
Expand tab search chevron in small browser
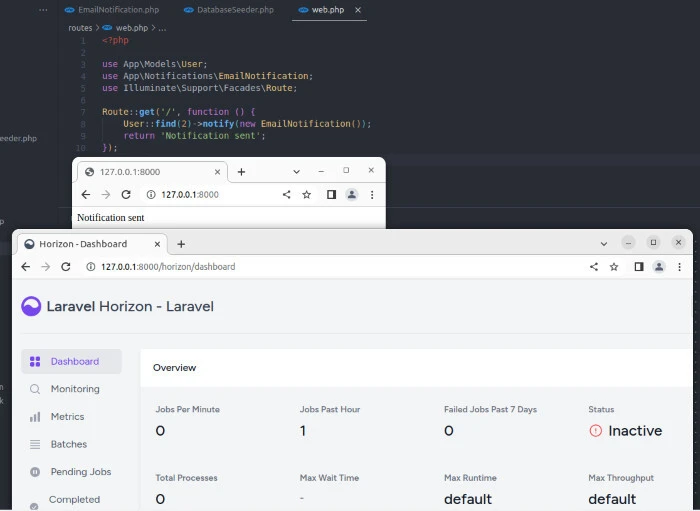pos(296,172)
